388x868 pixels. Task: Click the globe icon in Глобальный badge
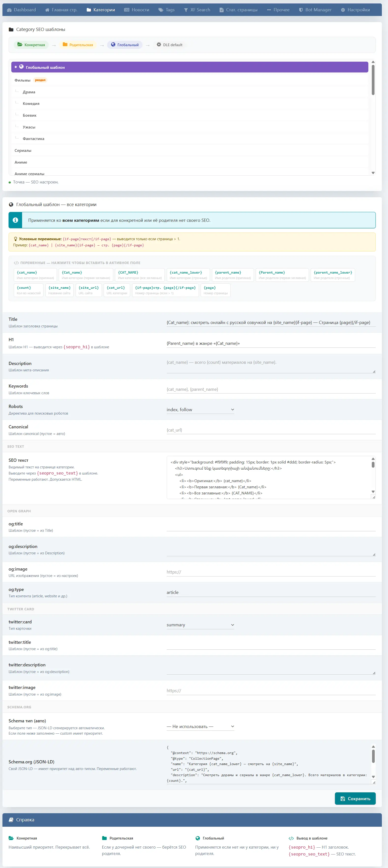pos(113,44)
